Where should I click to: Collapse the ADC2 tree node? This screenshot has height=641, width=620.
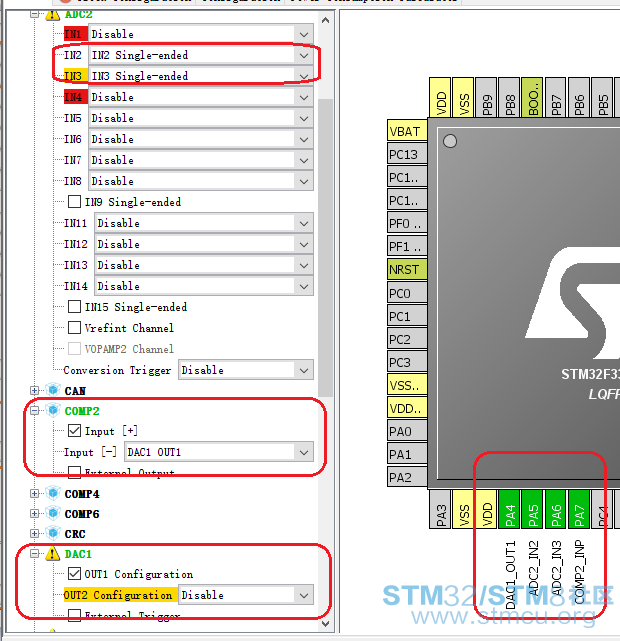point(34,15)
